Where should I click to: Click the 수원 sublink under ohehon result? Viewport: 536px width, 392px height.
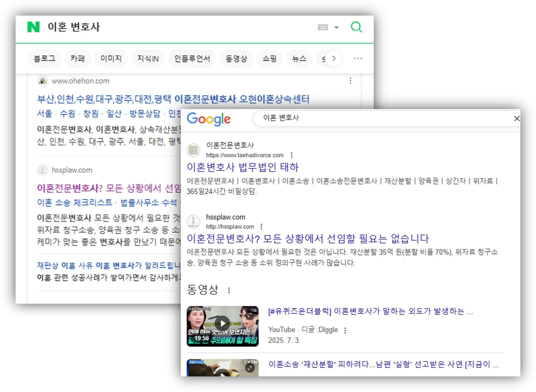(67, 114)
